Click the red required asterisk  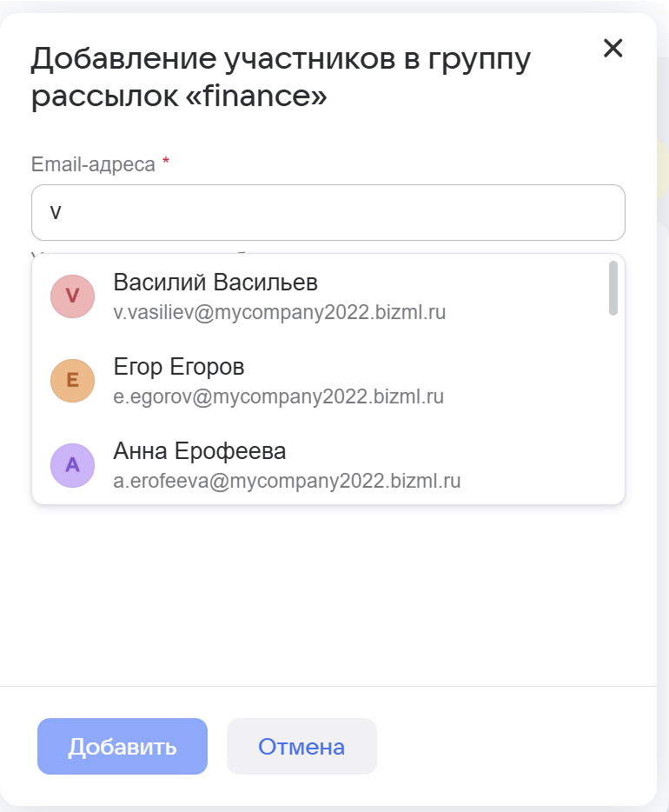(166, 163)
